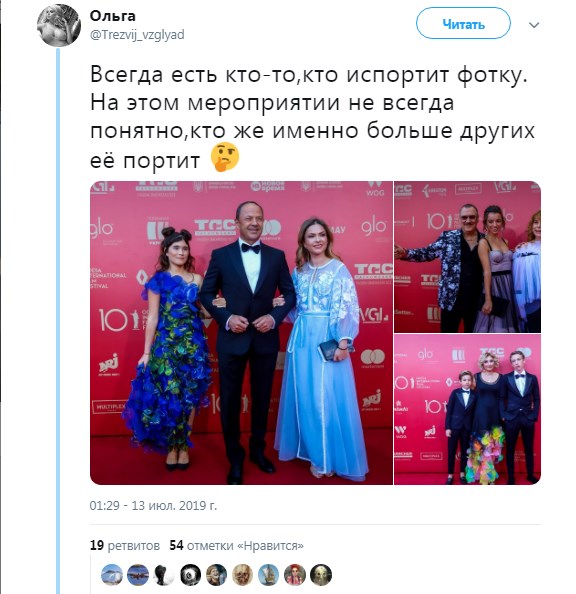Screen dimensions: 576x594
Task: Open the Ольга display name link
Action: pyautogui.click(x=113, y=16)
